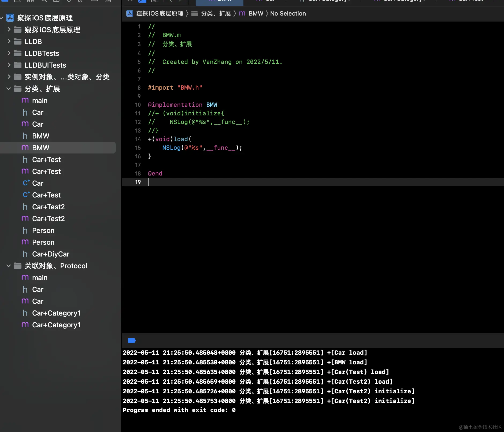This screenshot has width=504, height=432.
Task: Select the root project 窥探iOS底层原理 in the navigator
Action: 45,18
